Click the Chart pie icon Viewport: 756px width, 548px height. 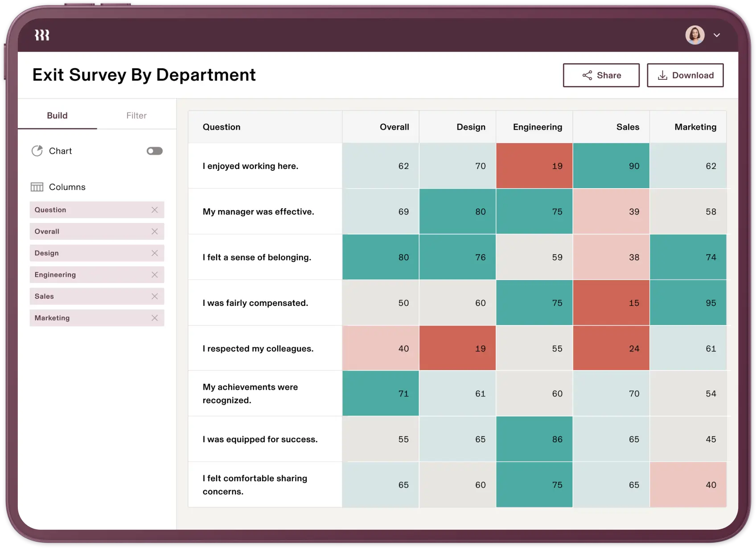(x=38, y=151)
